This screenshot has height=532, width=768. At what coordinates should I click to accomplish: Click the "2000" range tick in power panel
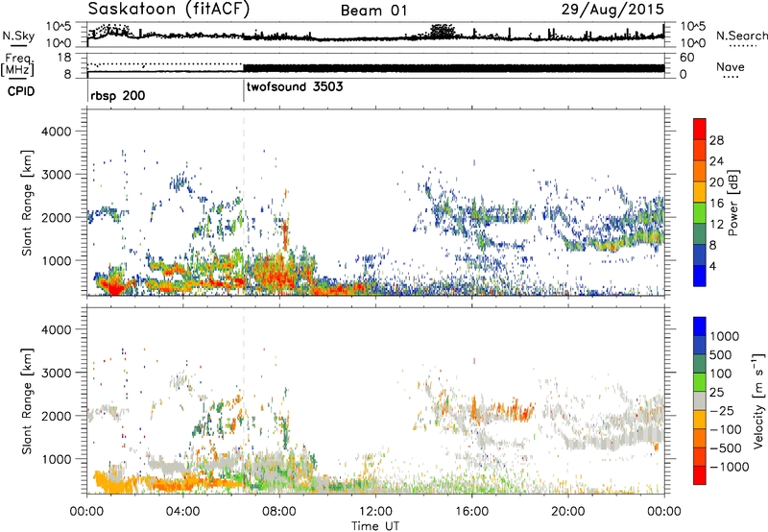tap(56, 217)
